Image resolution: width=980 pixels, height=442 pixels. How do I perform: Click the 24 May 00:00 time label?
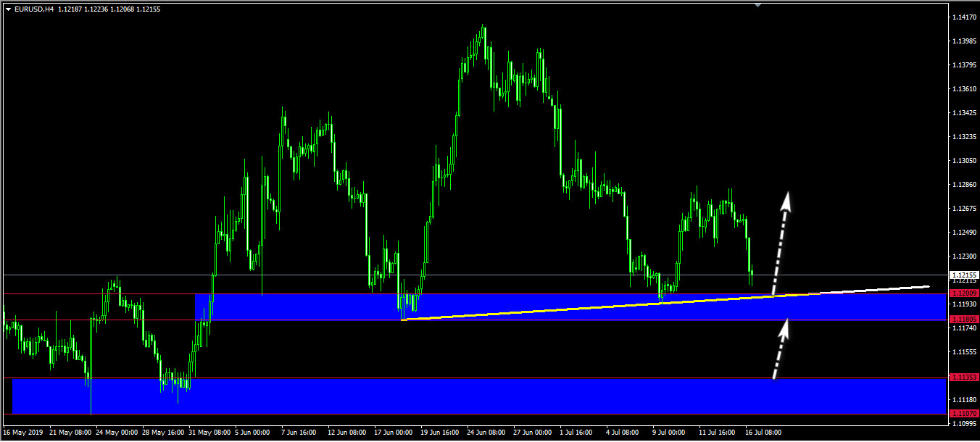(x=115, y=433)
